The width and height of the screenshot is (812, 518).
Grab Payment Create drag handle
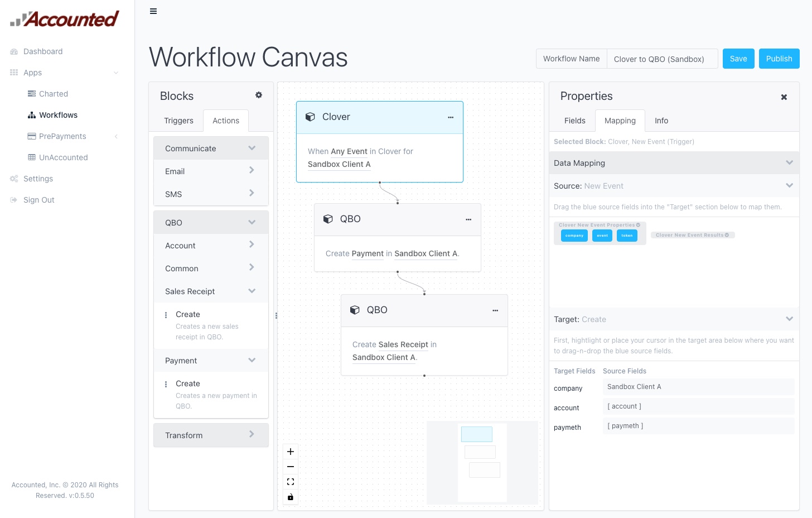(166, 384)
